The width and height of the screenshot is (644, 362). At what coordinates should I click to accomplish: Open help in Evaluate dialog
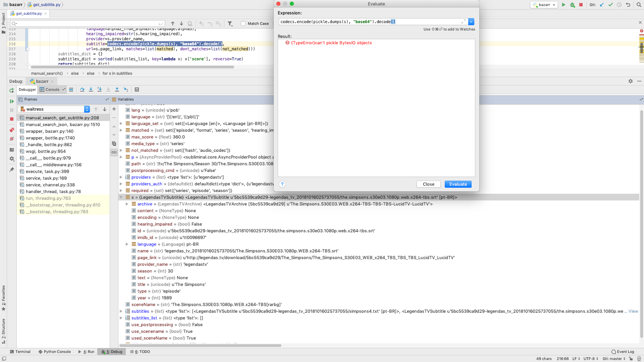pos(282,184)
